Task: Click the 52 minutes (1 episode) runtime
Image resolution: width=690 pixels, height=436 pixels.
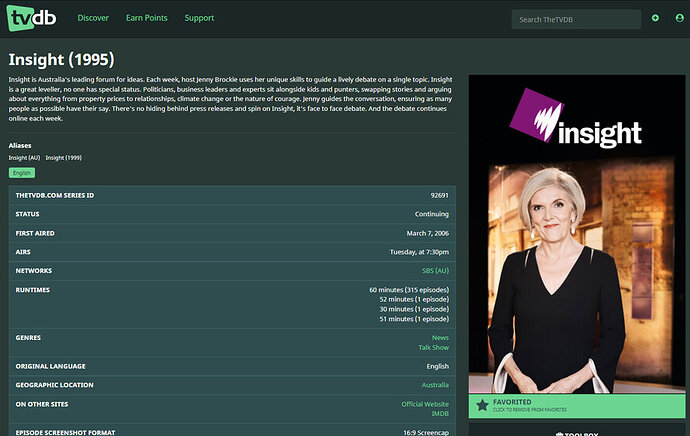Action: (x=414, y=299)
